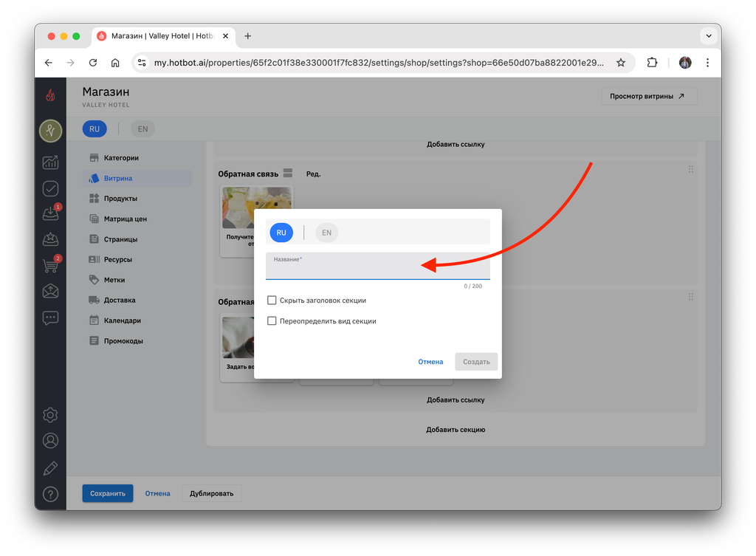Click Отмена in the dialog
This screenshot has height=556, width=756.
[x=430, y=362]
